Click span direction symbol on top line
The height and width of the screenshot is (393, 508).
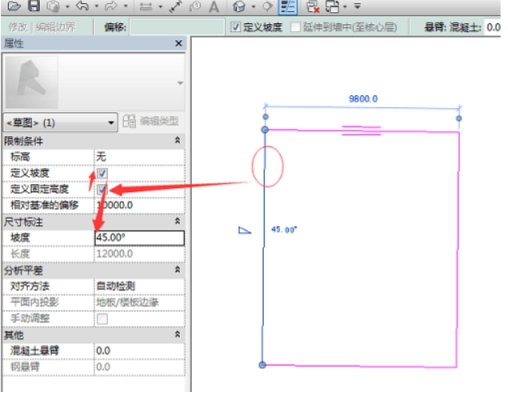click(x=361, y=130)
